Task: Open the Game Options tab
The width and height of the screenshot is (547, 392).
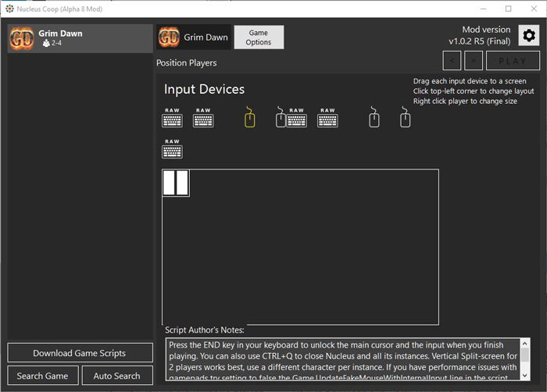Action: pyautogui.click(x=259, y=37)
